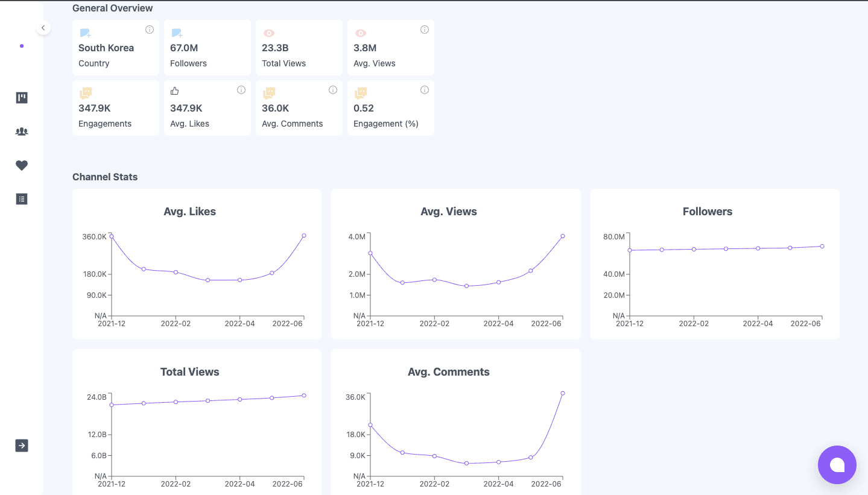This screenshot has width=868, height=495.
Task: Click the info icon on Avg. Views card
Action: pos(425,30)
